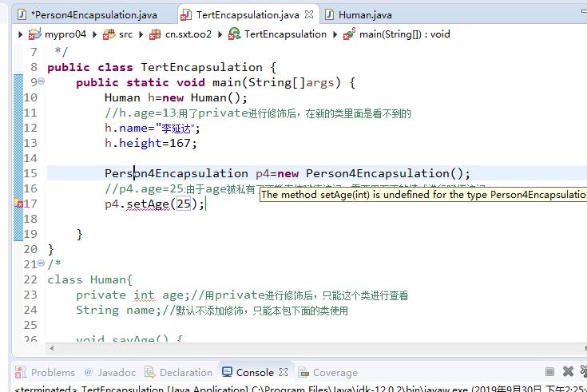The height and width of the screenshot is (392, 587).
Task: Click on the h.name assignment line 12
Action: [152, 128]
